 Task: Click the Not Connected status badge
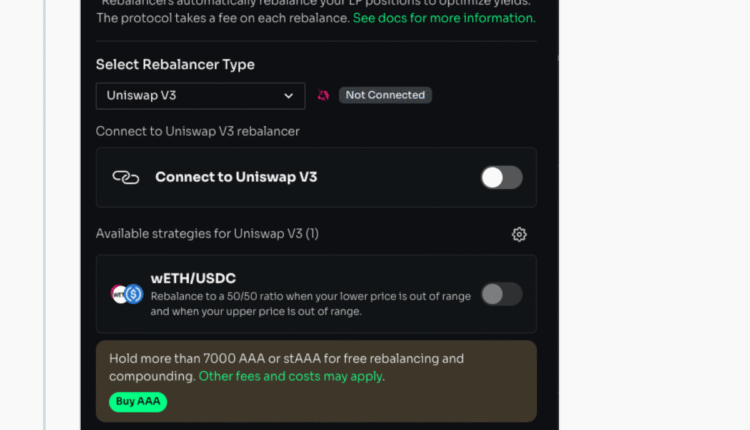pos(385,95)
